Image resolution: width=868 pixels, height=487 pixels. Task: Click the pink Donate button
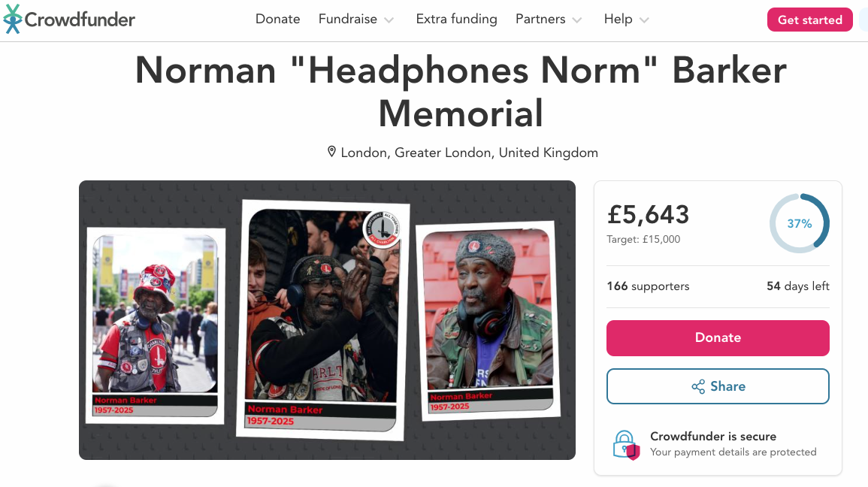tap(718, 337)
